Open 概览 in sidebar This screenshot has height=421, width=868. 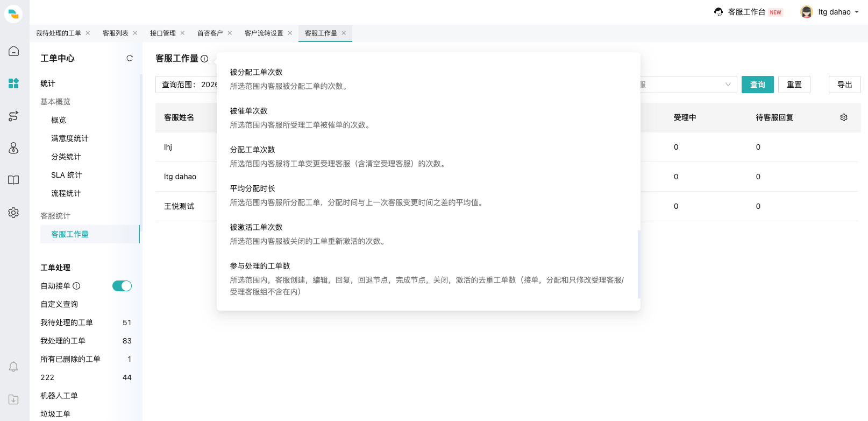59,120
